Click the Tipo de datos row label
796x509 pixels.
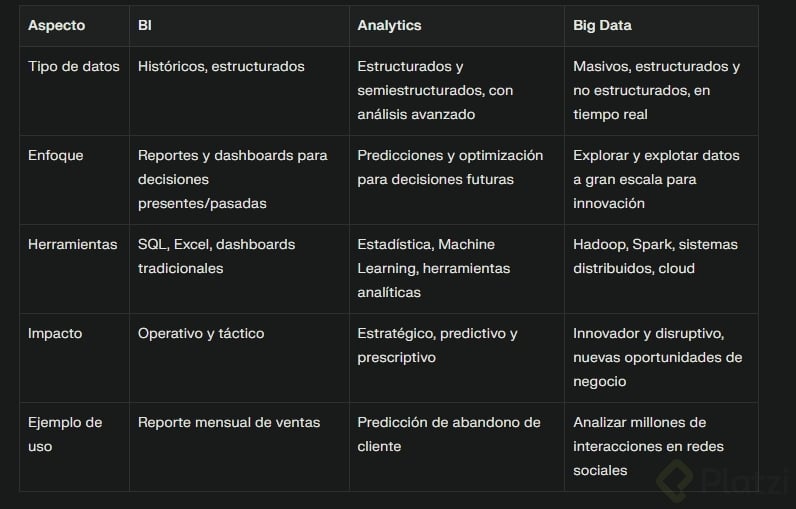click(x=74, y=66)
